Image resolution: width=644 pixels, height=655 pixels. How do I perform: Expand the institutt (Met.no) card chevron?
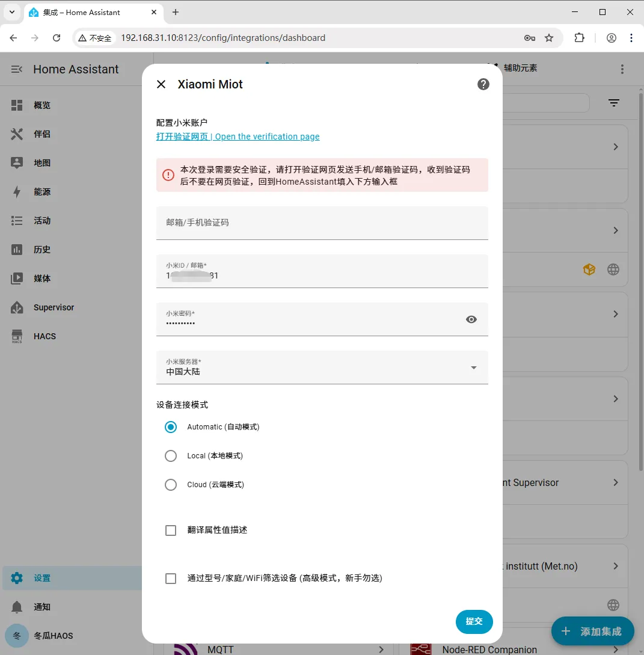tap(616, 566)
